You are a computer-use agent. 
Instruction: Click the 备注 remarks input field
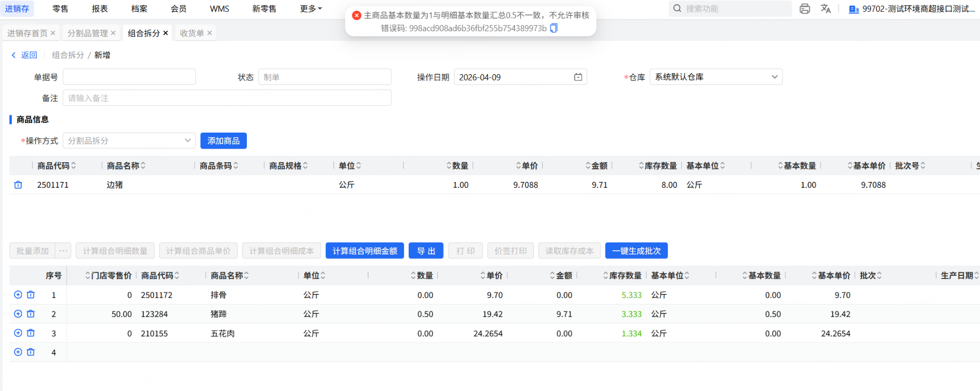(x=226, y=98)
